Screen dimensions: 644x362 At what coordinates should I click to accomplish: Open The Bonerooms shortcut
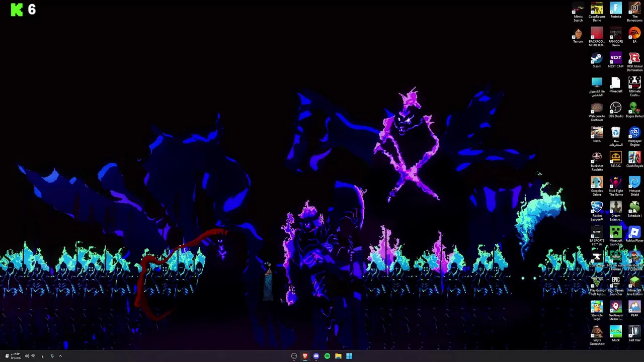[634, 12]
